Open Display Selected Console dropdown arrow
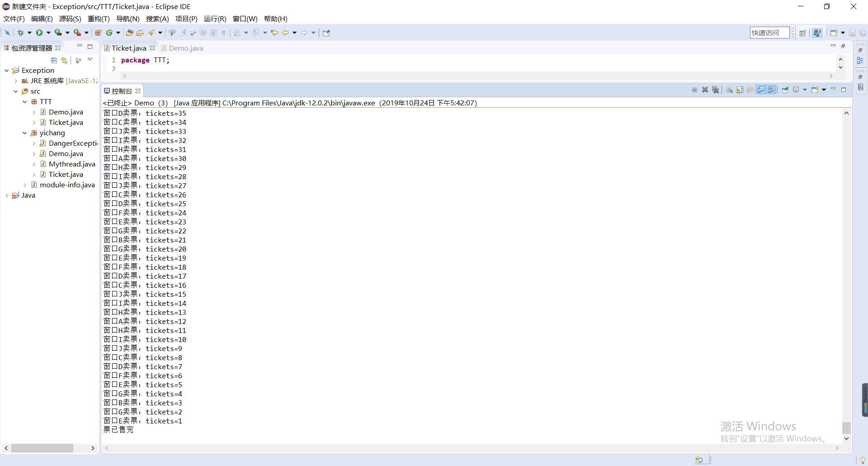 pyautogui.click(x=805, y=90)
